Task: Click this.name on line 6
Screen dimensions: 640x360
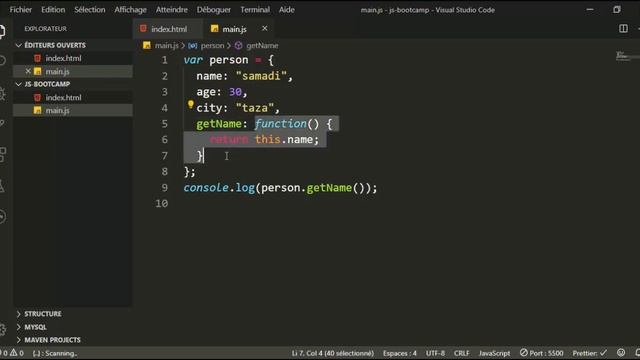Action: pos(284,140)
